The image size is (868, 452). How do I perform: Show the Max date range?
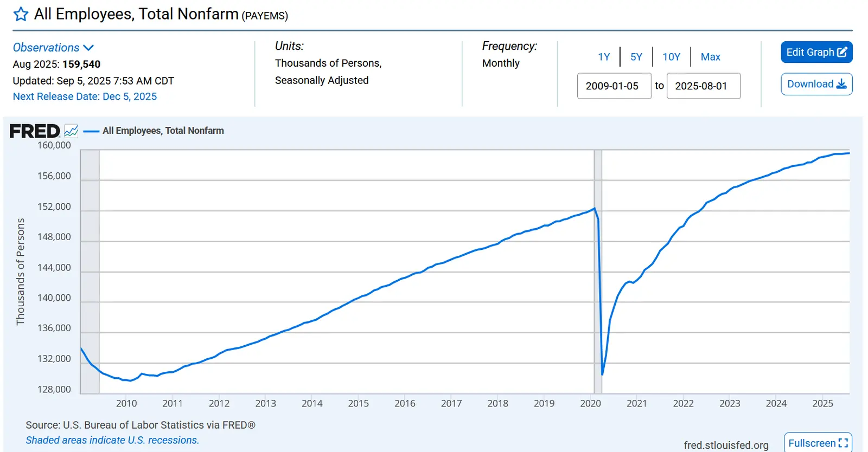(x=710, y=57)
